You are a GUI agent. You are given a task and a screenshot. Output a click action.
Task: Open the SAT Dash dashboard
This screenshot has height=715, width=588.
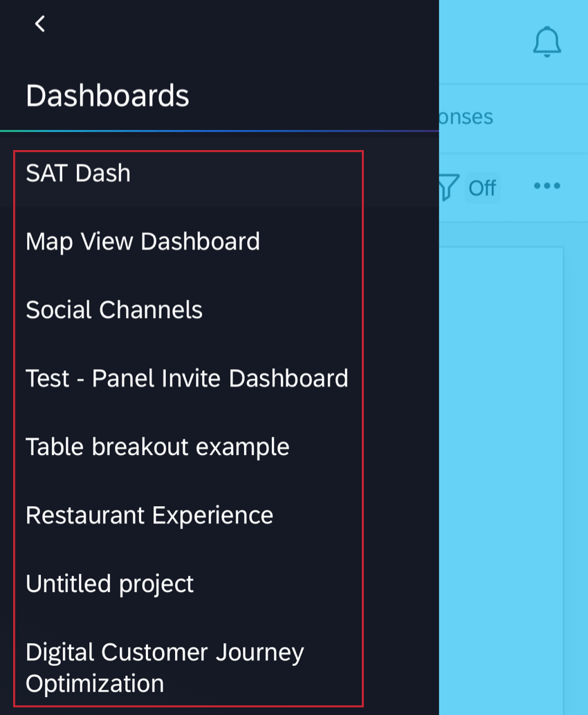tap(78, 173)
